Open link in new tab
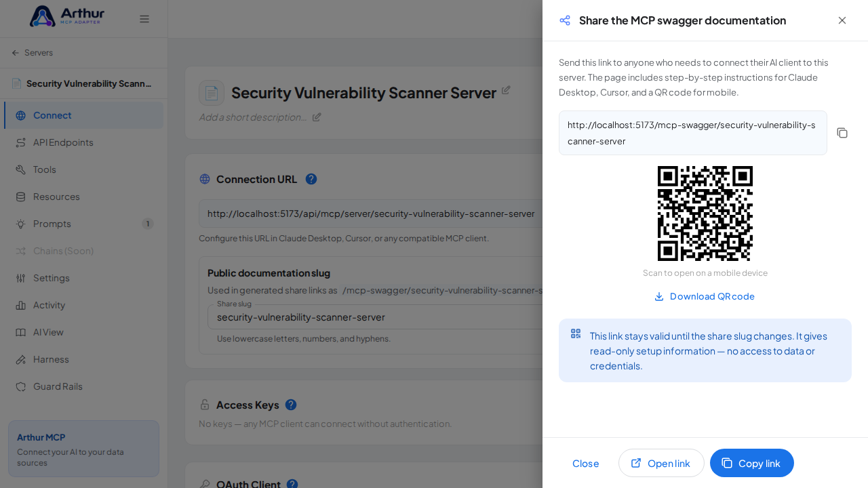This screenshot has width=868, height=488. (661, 463)
